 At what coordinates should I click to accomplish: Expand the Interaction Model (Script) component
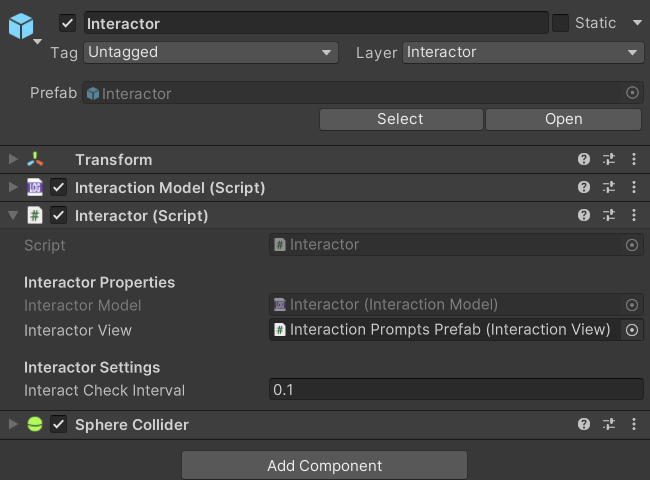pyautogui.click(x=13, y=187)
